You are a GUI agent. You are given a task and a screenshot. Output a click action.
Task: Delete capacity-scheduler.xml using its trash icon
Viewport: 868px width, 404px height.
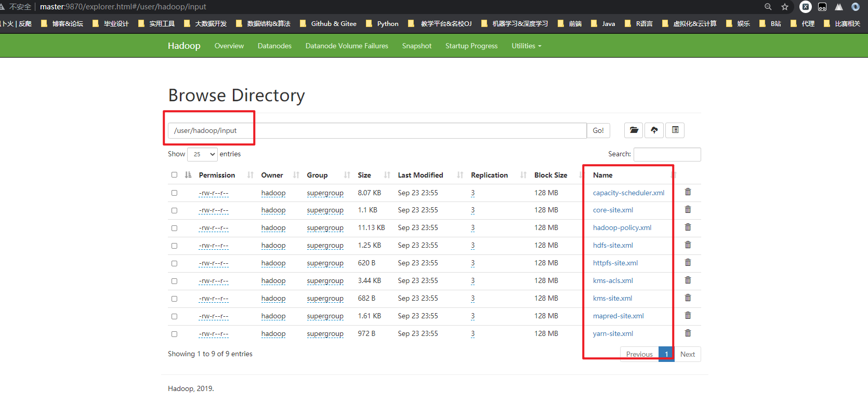pyautogui.click(x=688, y=192)
